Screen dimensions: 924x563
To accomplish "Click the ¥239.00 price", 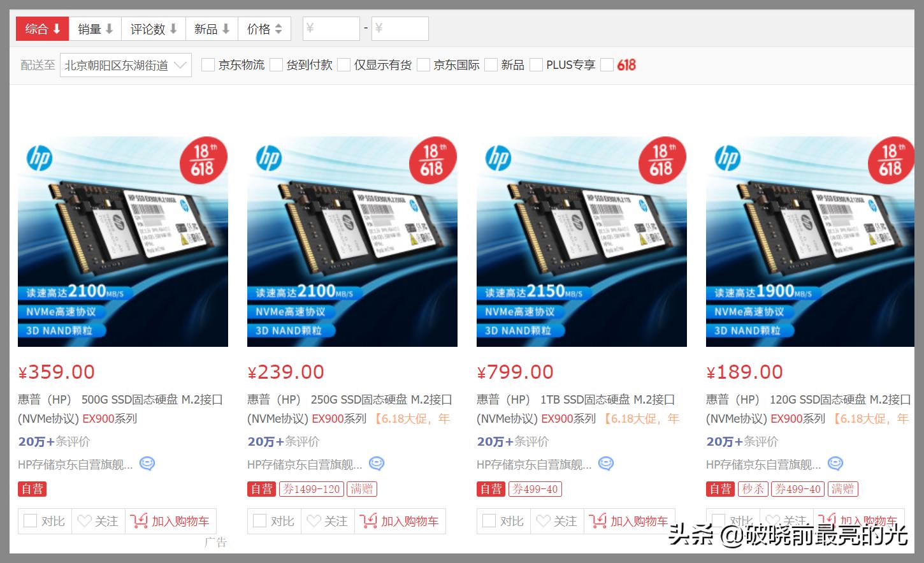I will coord(286,372).
